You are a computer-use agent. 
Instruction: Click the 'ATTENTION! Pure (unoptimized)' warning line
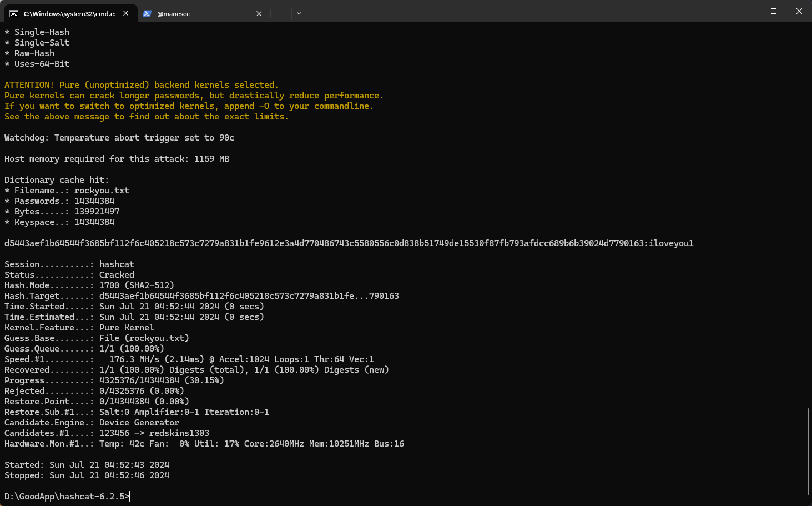pyautogui.click(x=142, y=85)
